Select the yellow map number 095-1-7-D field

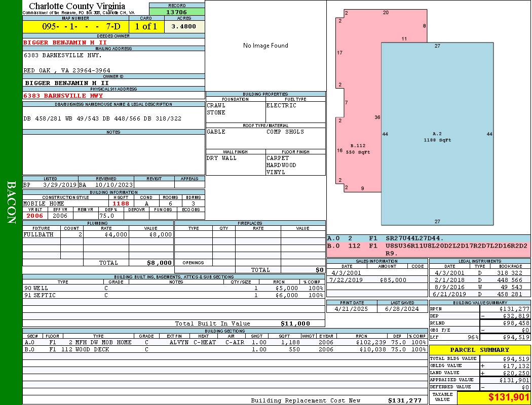pos(75,26)
